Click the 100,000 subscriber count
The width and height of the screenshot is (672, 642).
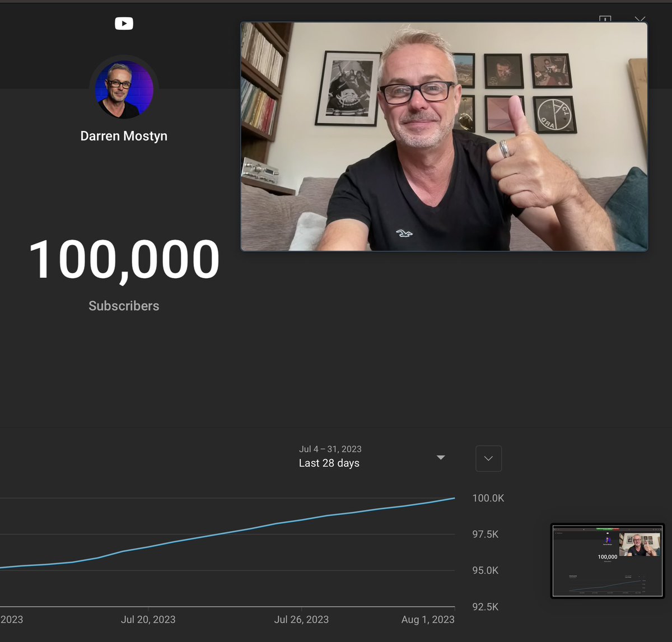[124, 260]
